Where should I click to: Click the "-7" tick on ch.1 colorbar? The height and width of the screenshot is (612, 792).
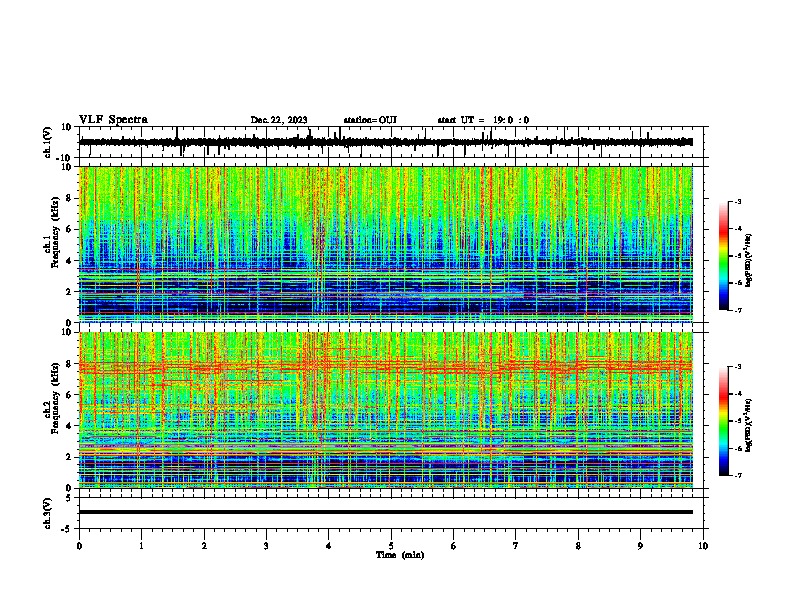click(x=738, y=310)
